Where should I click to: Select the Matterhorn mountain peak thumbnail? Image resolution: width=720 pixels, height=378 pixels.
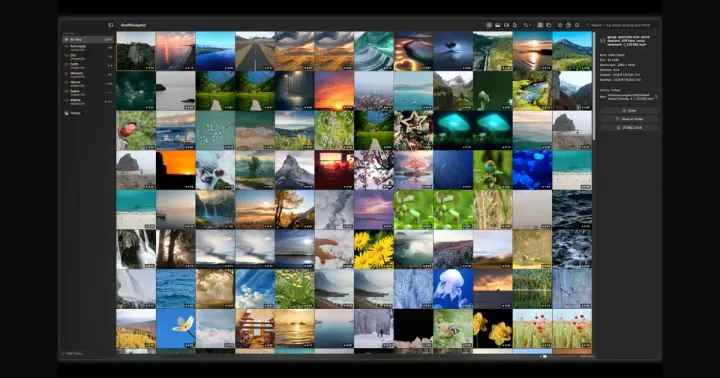pyautogui.click(x=294, y=170)
